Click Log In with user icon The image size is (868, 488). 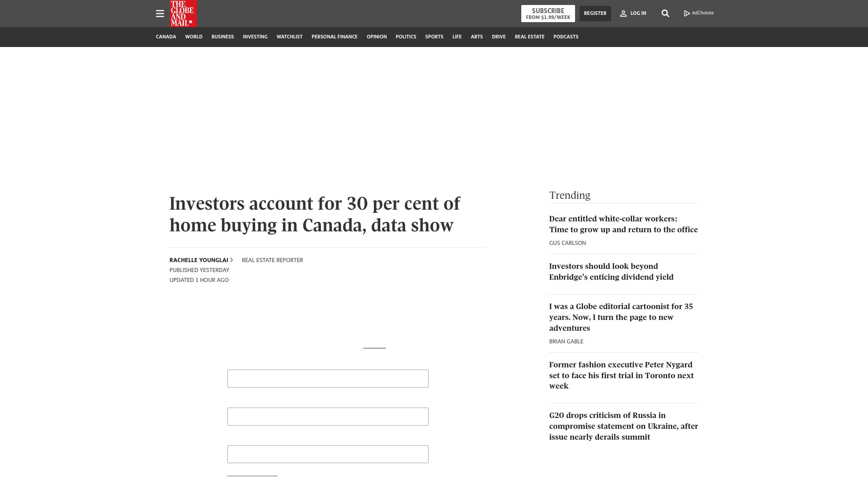click(633, 14)
